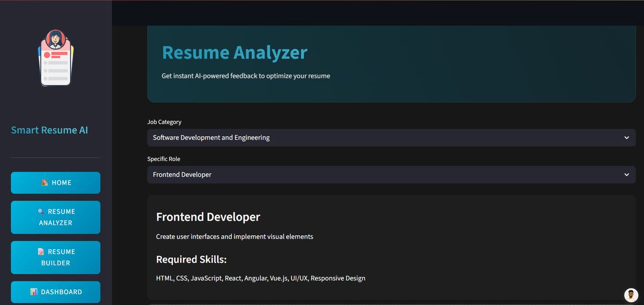
Task: Click the 'Smart Resume AI' sidebar title
Action: pyautogui.click(x=49, y=130)
